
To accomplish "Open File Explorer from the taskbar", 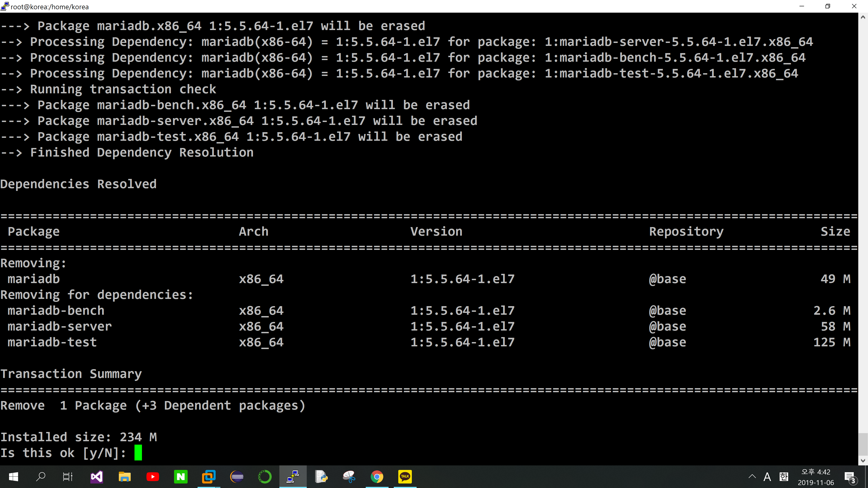I will (x=125, y=476).
